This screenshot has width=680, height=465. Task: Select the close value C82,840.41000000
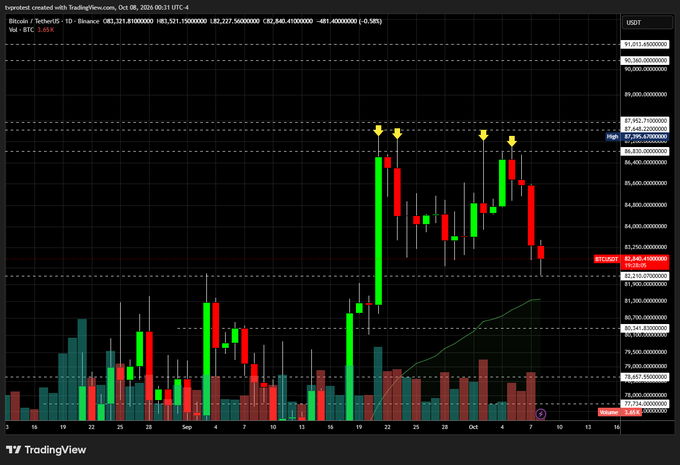288,21
